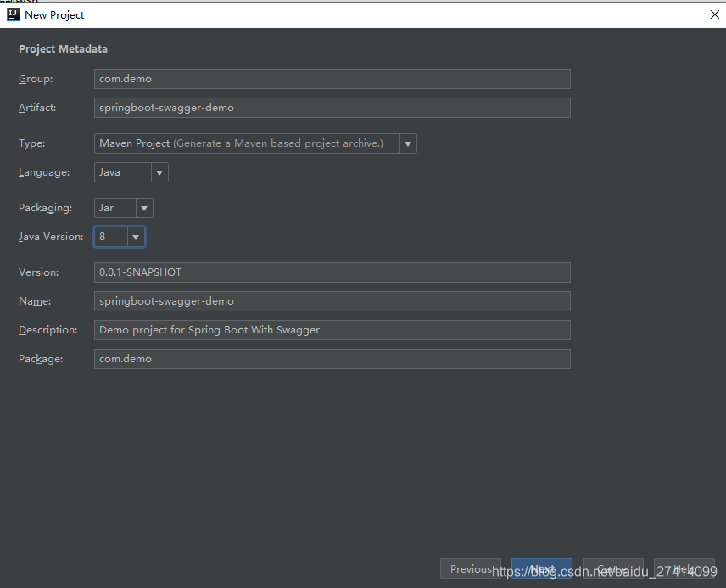Click the Description label

tap(47, 330)
